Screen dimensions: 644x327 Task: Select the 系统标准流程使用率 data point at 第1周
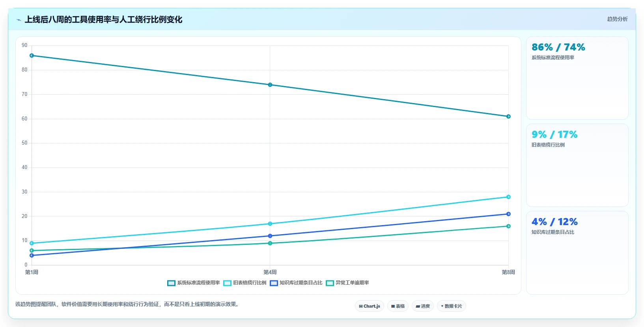(32, 56)
